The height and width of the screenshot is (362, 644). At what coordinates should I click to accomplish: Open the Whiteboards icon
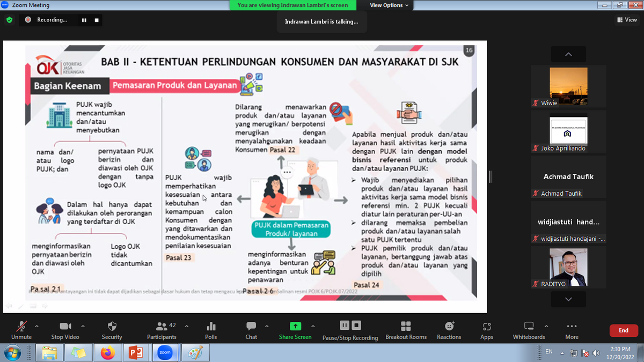click(x=529, y=329)
